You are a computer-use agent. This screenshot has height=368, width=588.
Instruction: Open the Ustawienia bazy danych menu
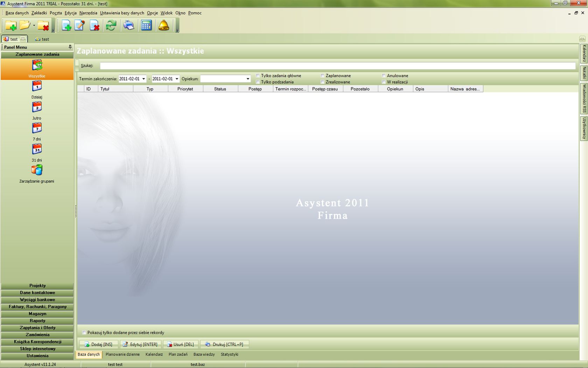click(122, 13)
